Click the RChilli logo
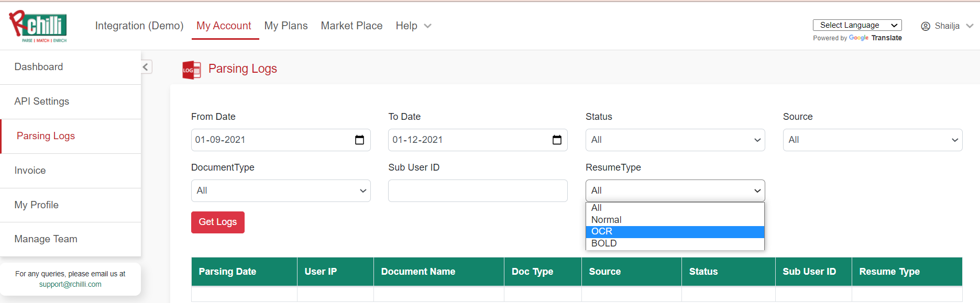The width and height of the screenshot is (980, 303). coord(38,26)
